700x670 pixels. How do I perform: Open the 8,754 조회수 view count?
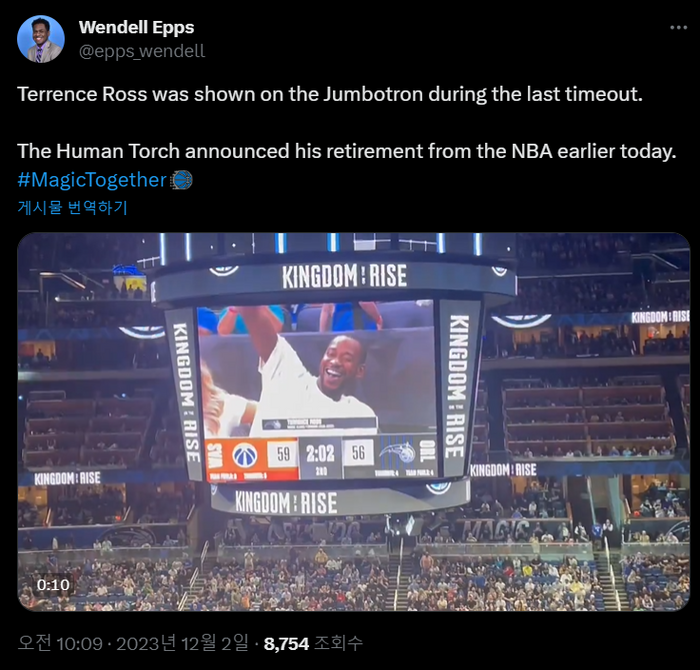tap(313, 643)
